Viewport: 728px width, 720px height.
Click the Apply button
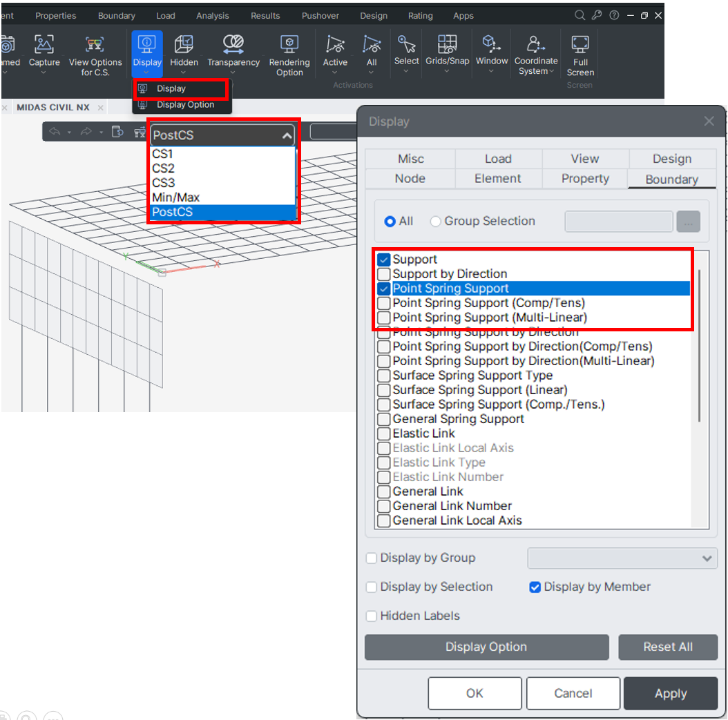click(x=670, y=694)
